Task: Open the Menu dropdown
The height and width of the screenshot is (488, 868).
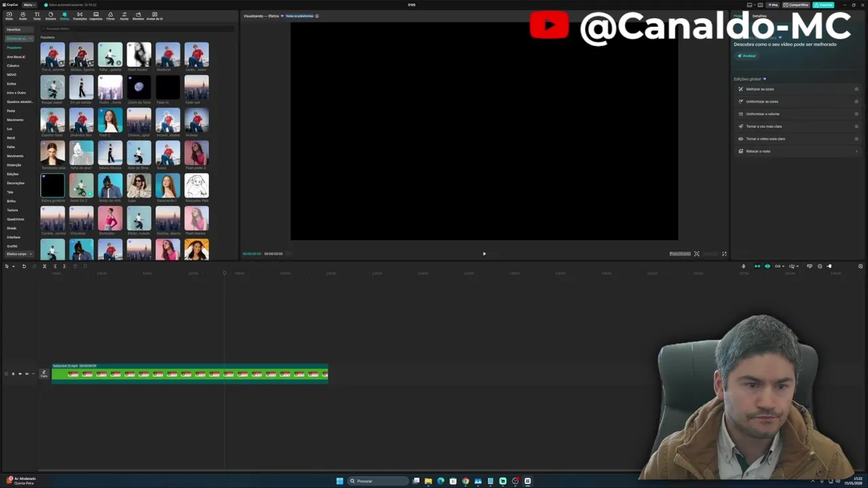Action: point(29,5)
